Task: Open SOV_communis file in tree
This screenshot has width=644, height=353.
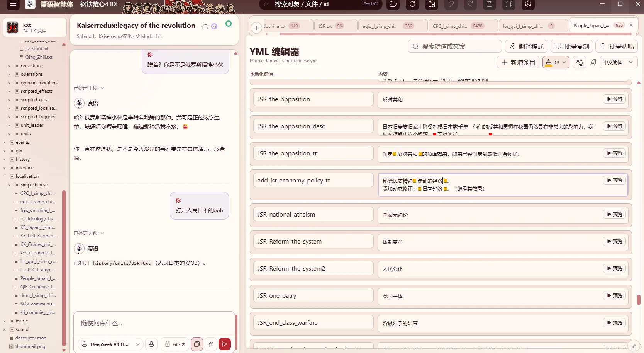Action: [x=37, y=304]
